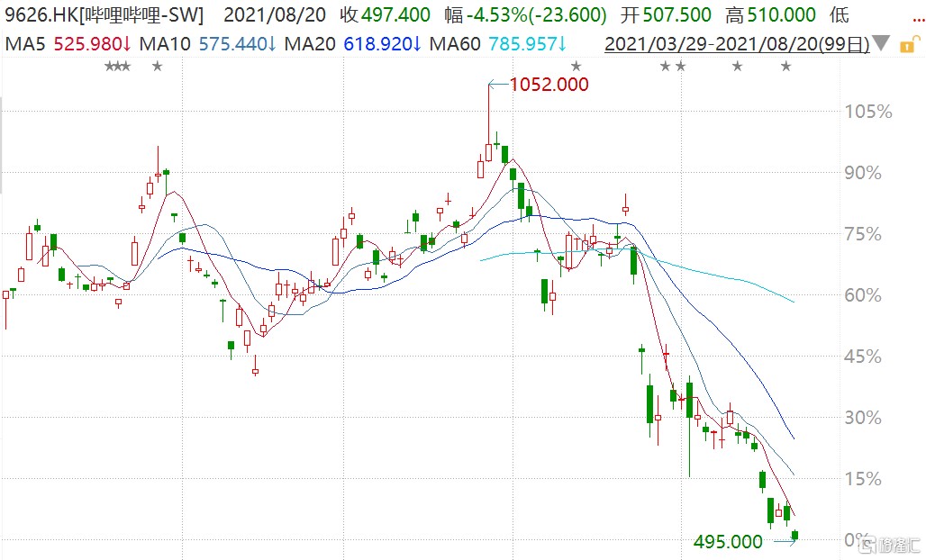Click the high price 510.000
The image size is (926, 560).
click(x=781, y=15)
